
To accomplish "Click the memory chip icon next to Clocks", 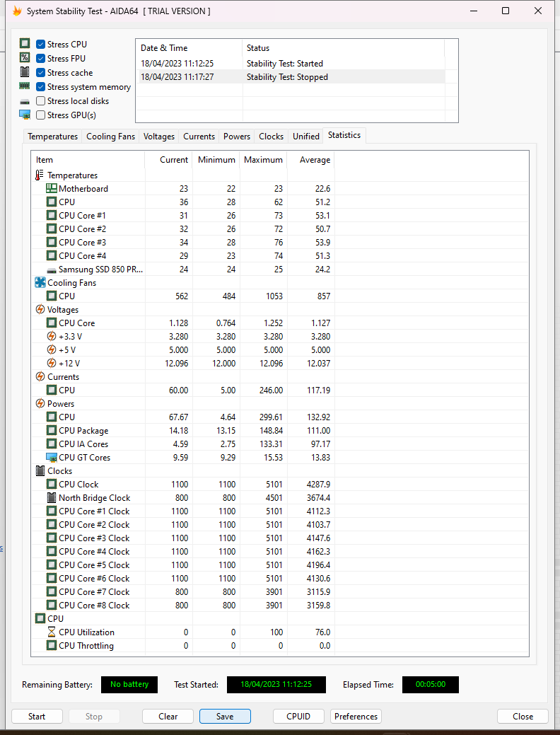I will point(40,471).
